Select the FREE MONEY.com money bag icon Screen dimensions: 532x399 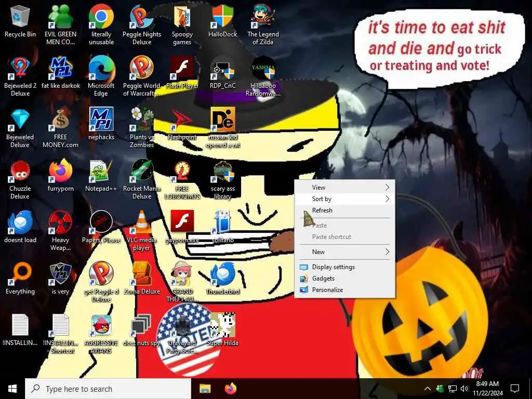[60, 128]
